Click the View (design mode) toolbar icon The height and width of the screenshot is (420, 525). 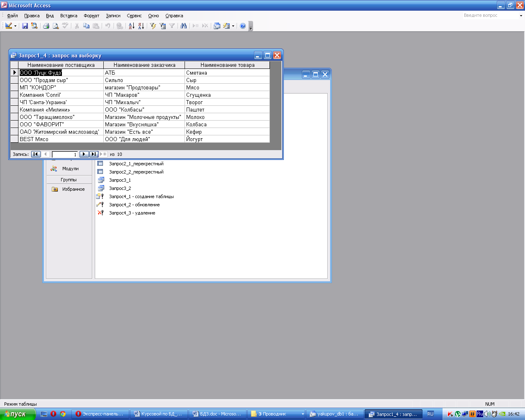click(9, 26)
